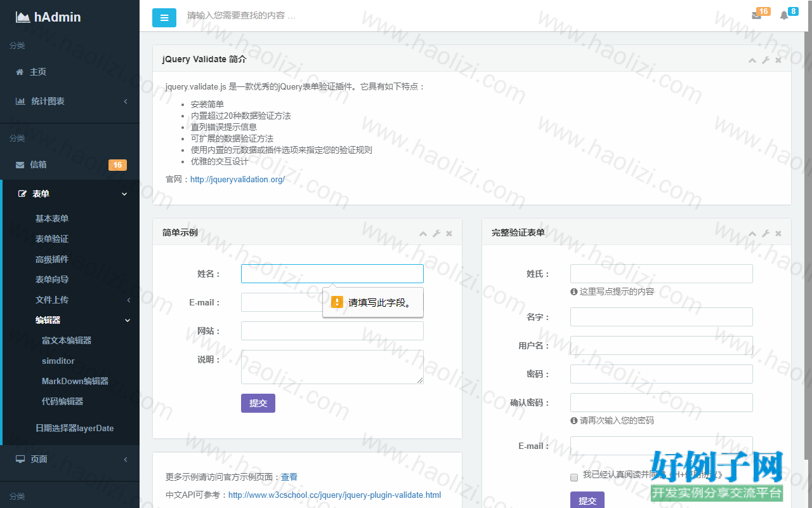Click the envelope icon beside 信箱
The image size is (812, 508).
click(20, 164)
